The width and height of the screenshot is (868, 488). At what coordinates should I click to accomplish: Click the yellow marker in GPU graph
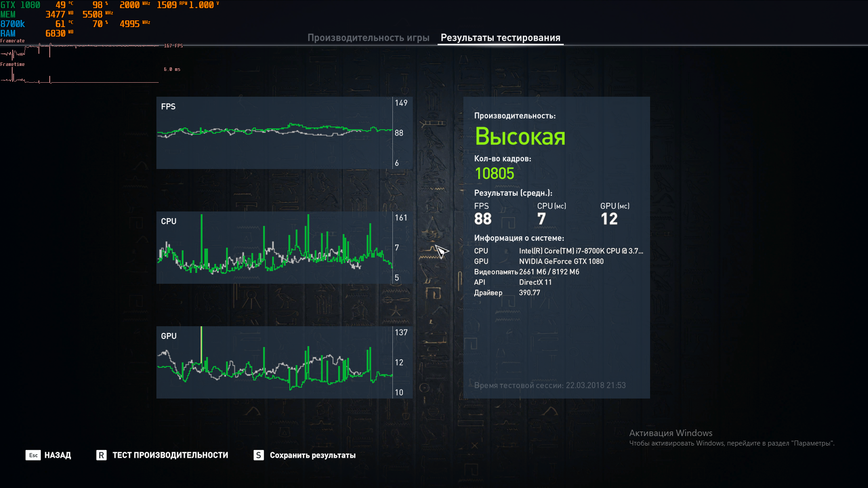click(201, 344)
